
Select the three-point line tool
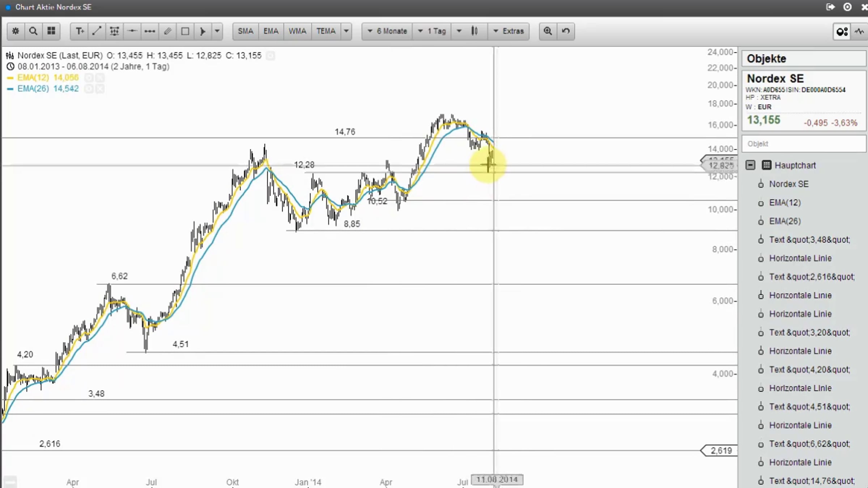coord(150,31)
